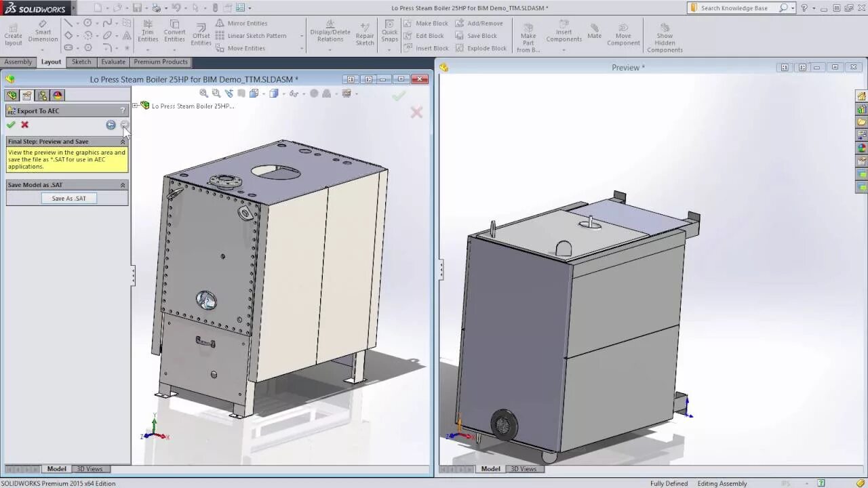Select the Convert Entities tool
This screenshot has height=488, width=868.
(x=174, y=31)
